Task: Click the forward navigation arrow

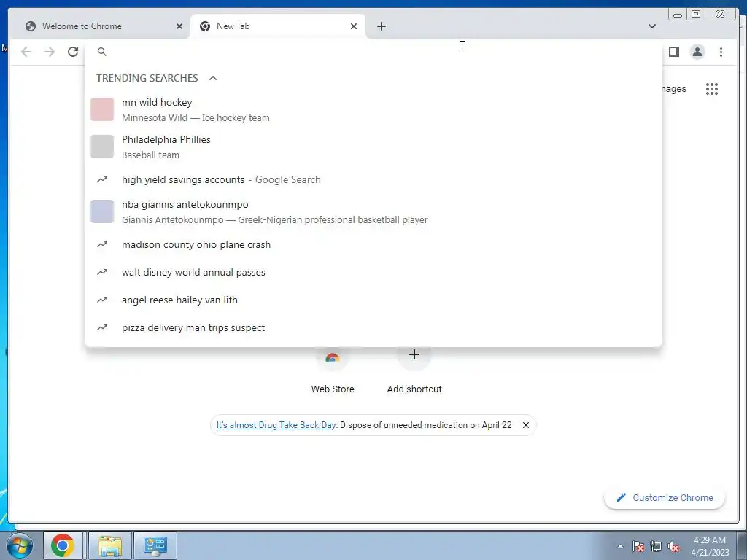Action: coord(50,52)
